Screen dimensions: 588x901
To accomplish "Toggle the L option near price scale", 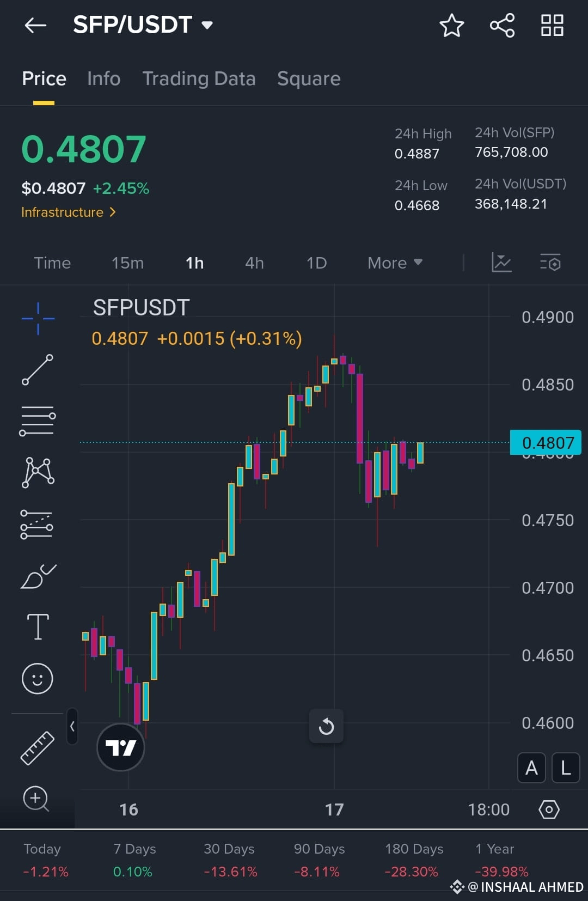I will tap(566, 768).
